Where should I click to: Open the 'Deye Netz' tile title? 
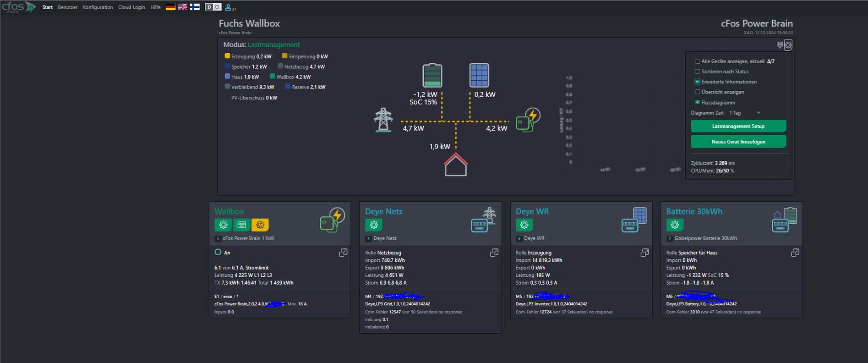coord(384,211)
